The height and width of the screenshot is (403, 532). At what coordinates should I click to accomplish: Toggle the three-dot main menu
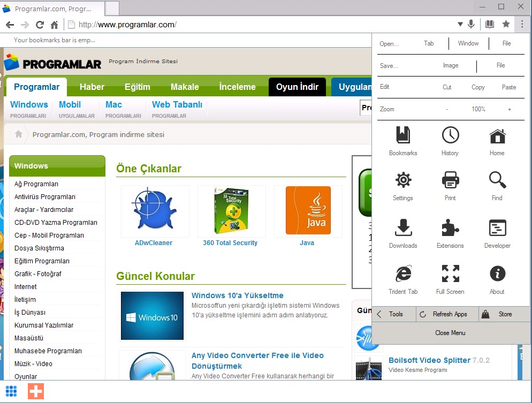(522, 24)
